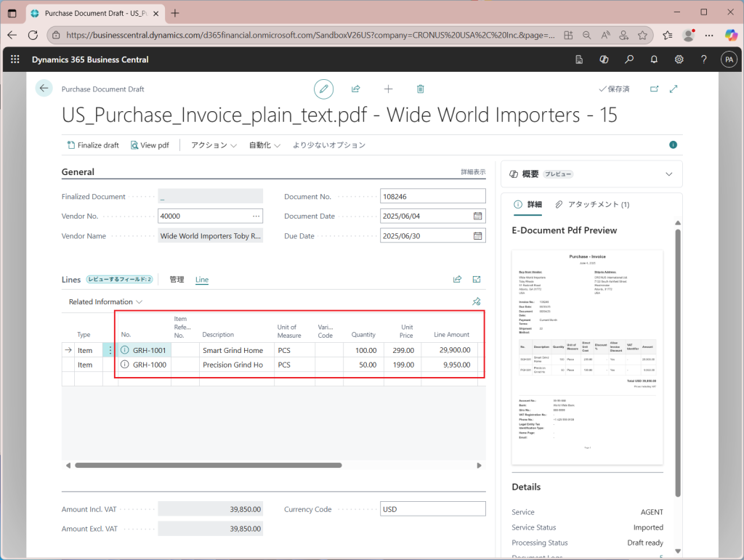The height and width of the screenshot is (560, 744).
Task: Open the Business Central settings gear
Action: click(x=679, y=60)
